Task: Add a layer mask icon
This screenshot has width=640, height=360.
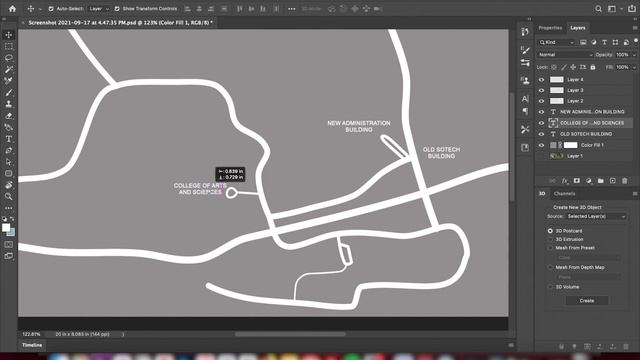Action: [577, 180]
